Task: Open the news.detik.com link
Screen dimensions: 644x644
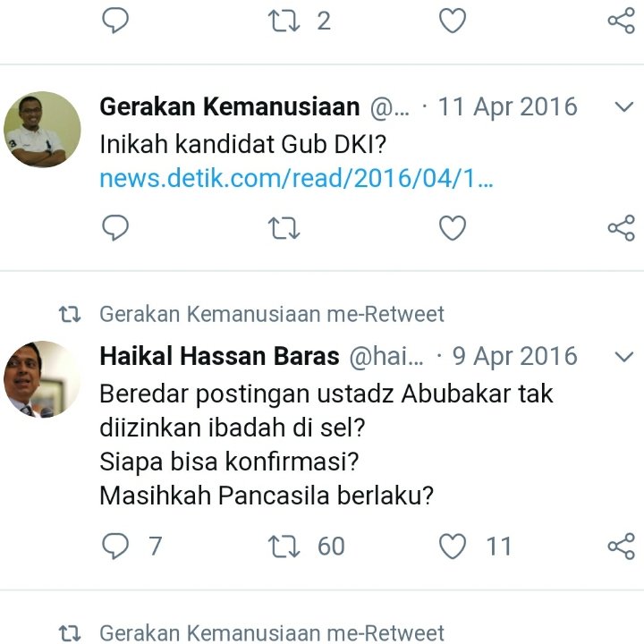Action: tap(296, 179)
